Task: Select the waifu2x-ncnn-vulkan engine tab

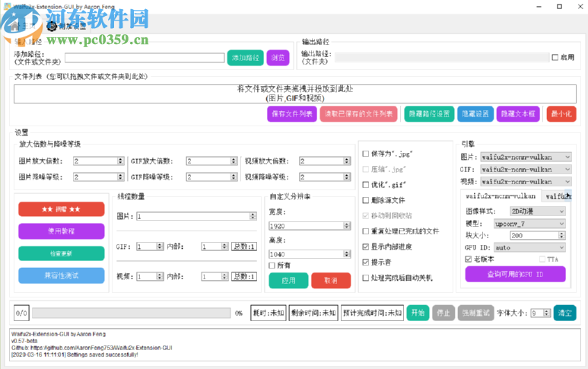Action: (x=501, y=196)
